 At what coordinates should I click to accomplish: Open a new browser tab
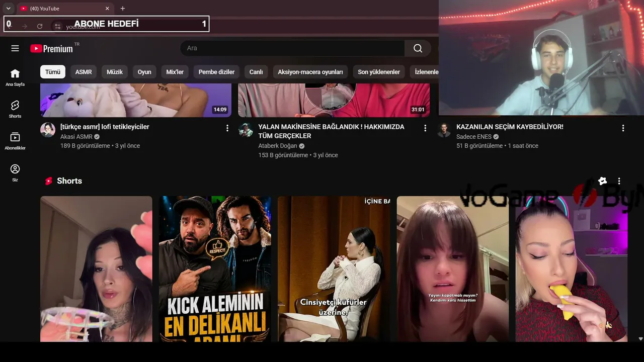(x=123, y=9)
